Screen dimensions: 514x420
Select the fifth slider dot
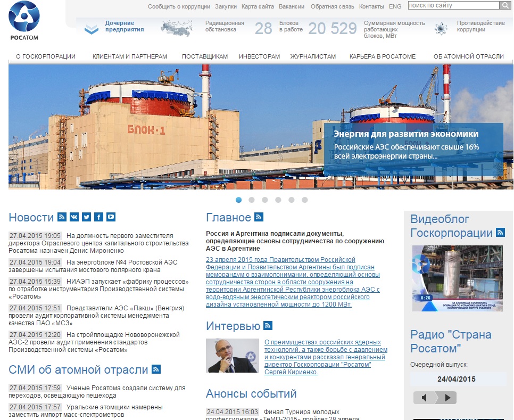pyautogui.click(x=292, y=200)
